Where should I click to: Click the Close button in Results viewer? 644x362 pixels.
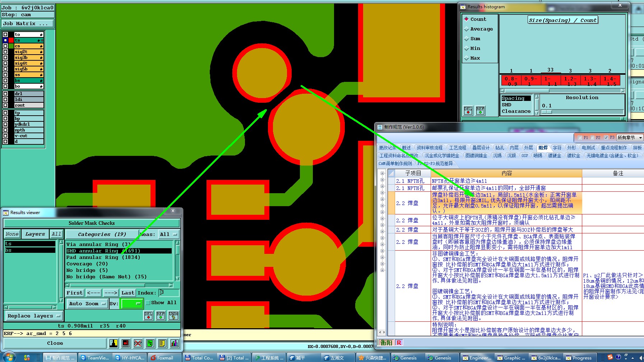[x=55, y=343]
